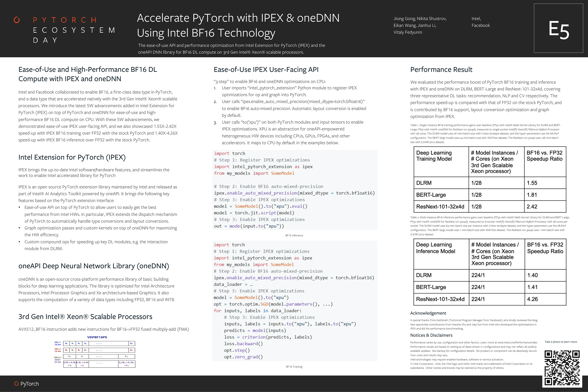This screenshot has width=588, height=392.
Task: Click the 'Intel Extension for PyTorch (IPEX)' heading
Action: tap(72, 157)
